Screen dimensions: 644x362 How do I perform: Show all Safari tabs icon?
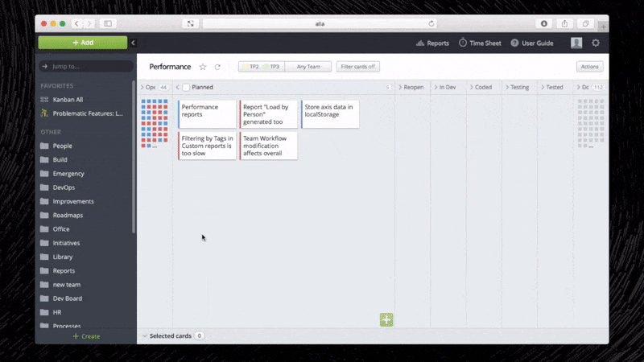pos(586,24)
